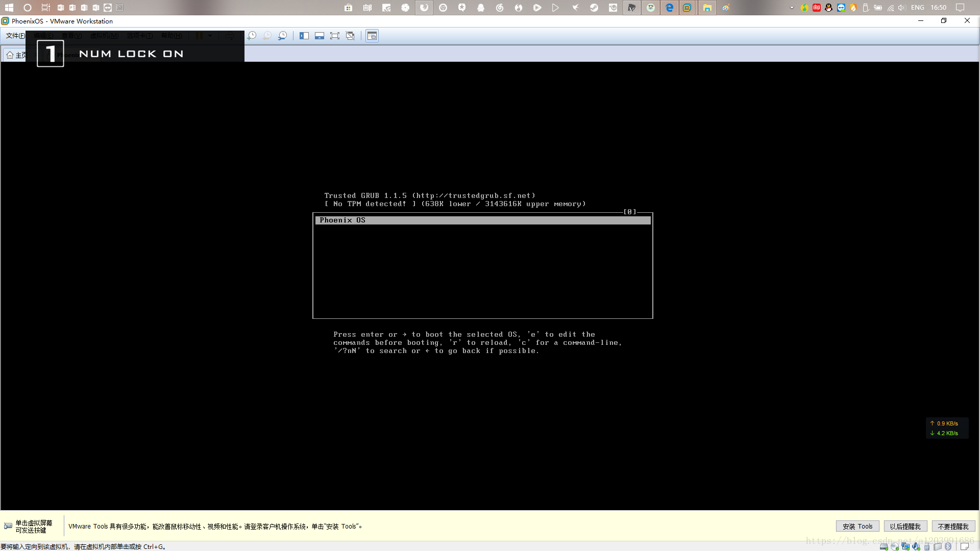
Task: Switch to the 主页 home tab
Action: coord(16,55)
